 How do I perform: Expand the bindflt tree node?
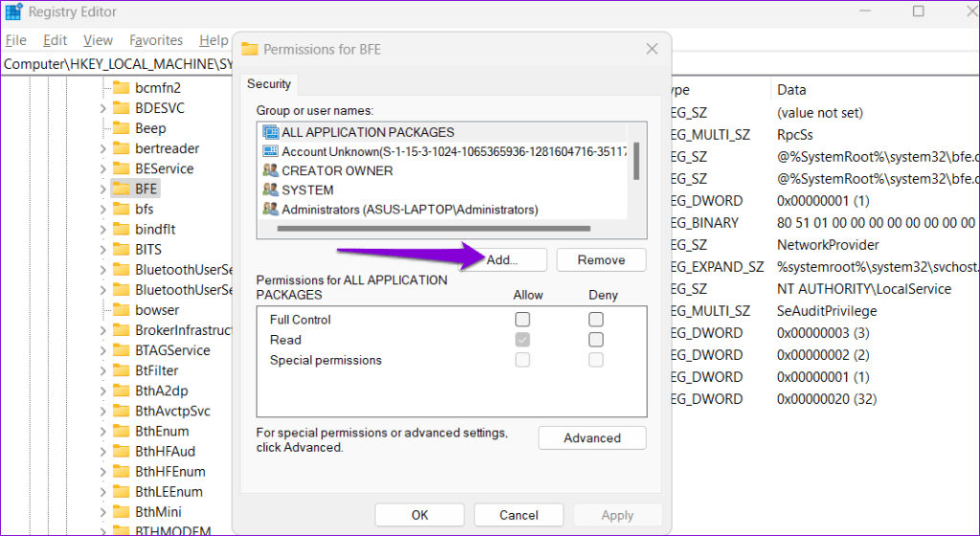[102, 229]
